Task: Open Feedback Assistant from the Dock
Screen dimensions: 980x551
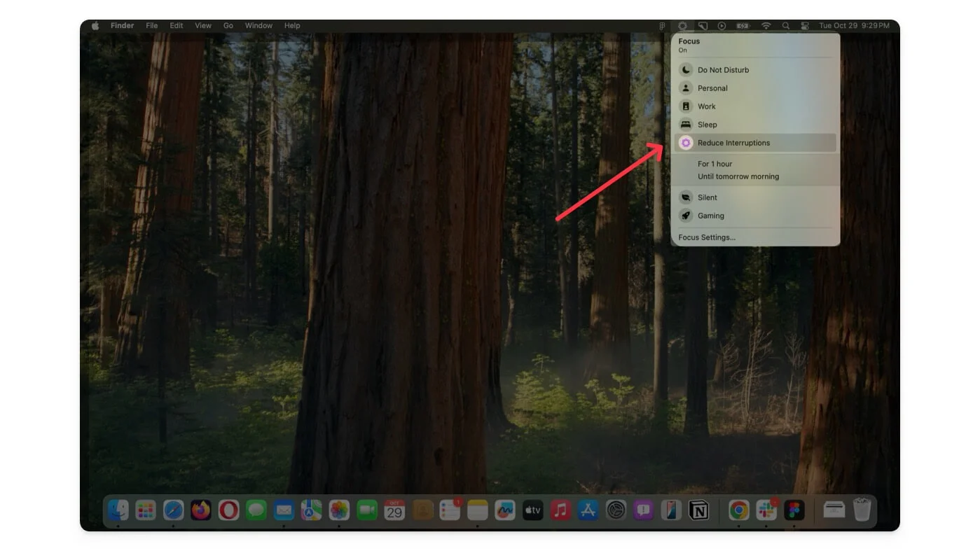Action: 643,510
